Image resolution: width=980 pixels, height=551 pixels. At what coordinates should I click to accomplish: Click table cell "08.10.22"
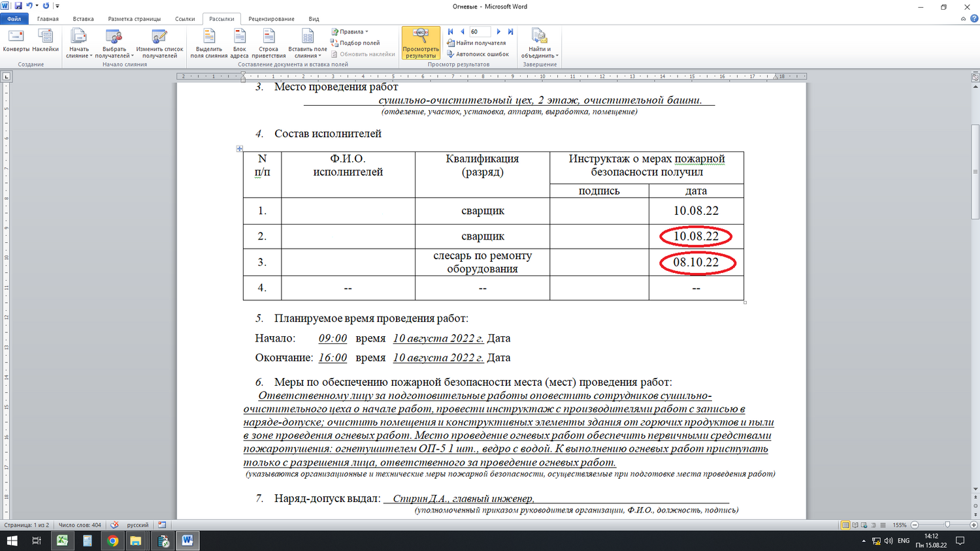[x=696, y=262]
